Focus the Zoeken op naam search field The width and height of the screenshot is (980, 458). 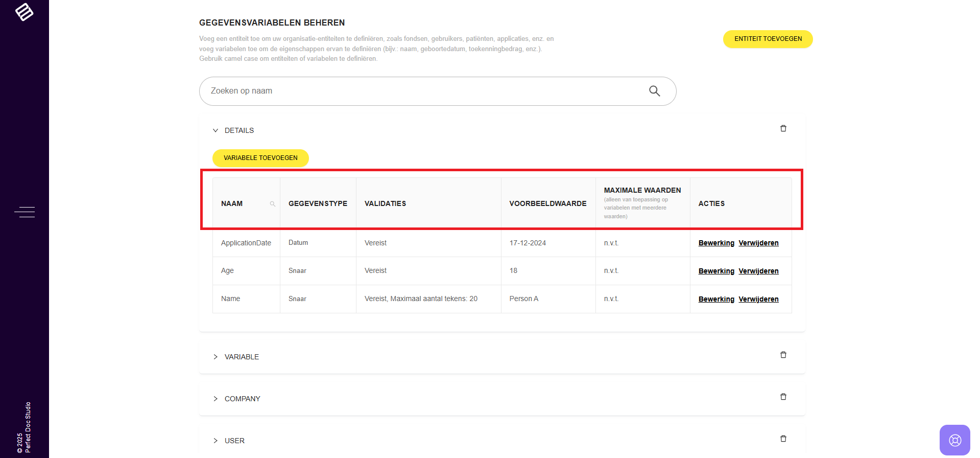[424, 91]
